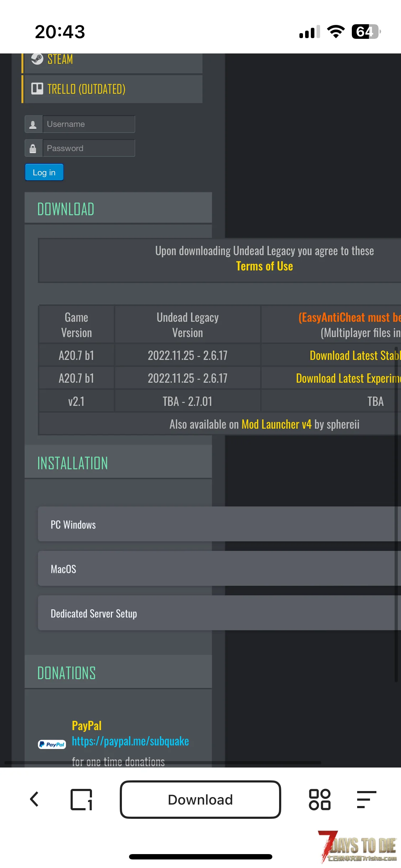Open the Terms of Use link
This screenshot has height=868, width=401.
(x=264, y=266)
